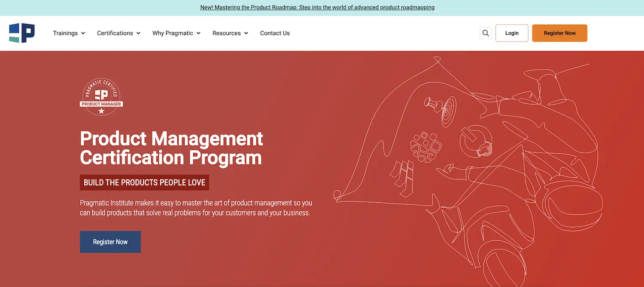
Task: Open the Certifications menu item
Action: (x=115, y=33)
